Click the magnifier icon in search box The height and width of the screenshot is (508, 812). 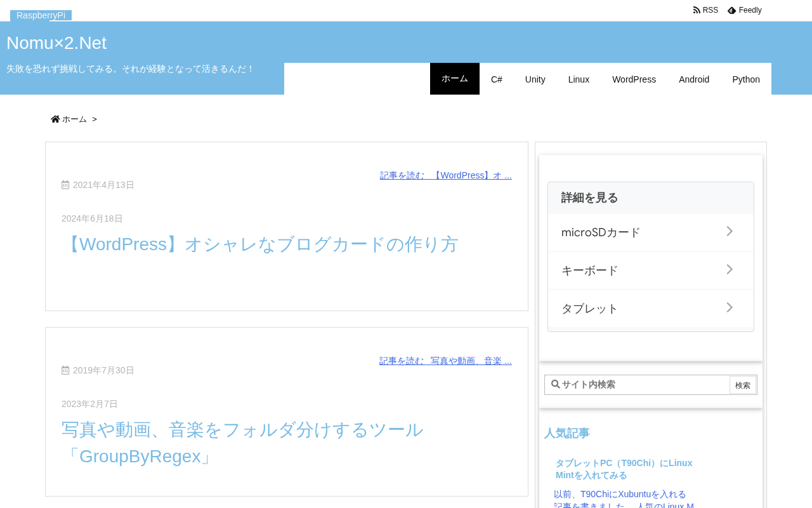(556, 384)
